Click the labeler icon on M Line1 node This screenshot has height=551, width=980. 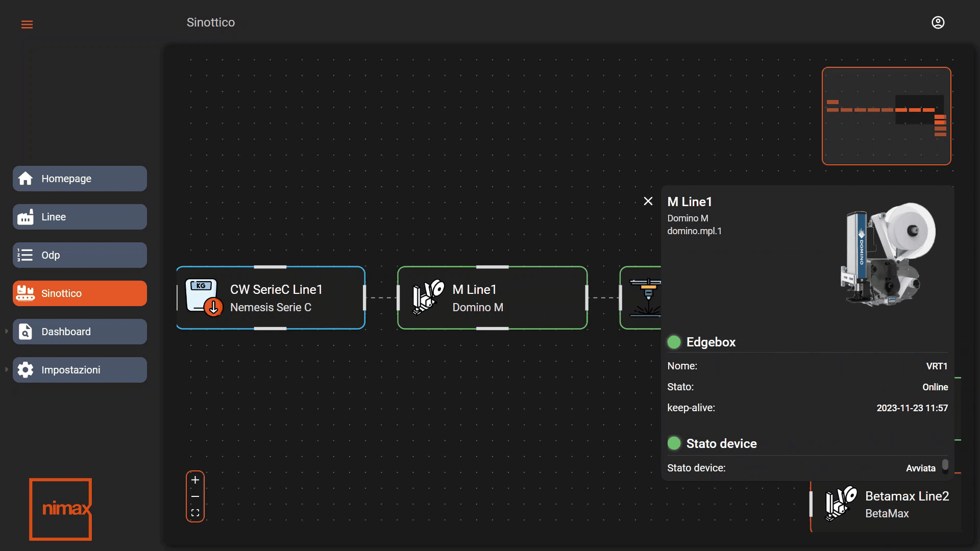(428, 297)
